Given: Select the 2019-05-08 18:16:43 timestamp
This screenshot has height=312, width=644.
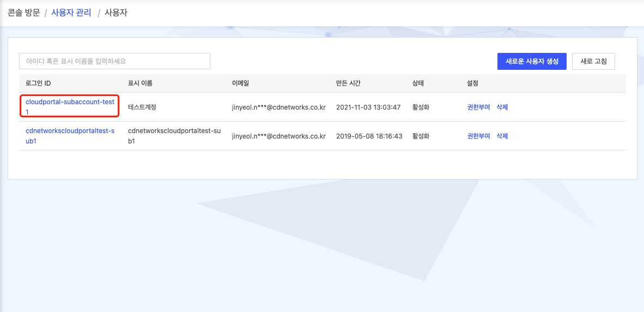Looking at the screenshot, I should pyautogui.click(x=369, y=136).
